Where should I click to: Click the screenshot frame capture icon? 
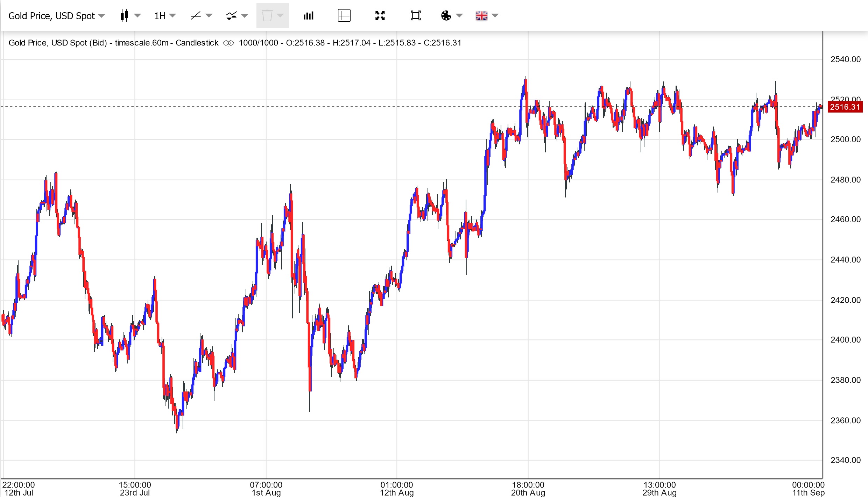(415, 16)
